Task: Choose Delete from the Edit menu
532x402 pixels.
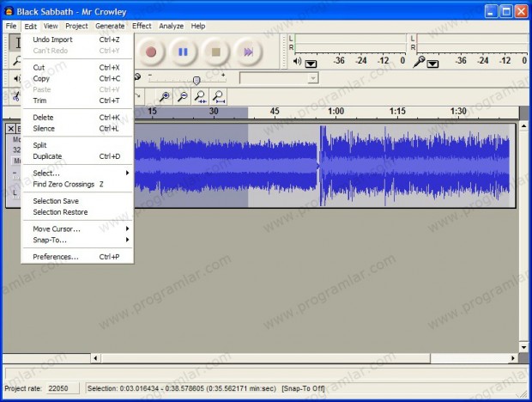Action: click(78, 118)
